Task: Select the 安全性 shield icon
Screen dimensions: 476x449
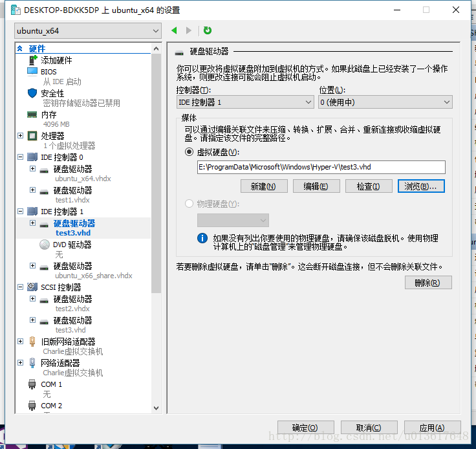Action: point(32,93)
